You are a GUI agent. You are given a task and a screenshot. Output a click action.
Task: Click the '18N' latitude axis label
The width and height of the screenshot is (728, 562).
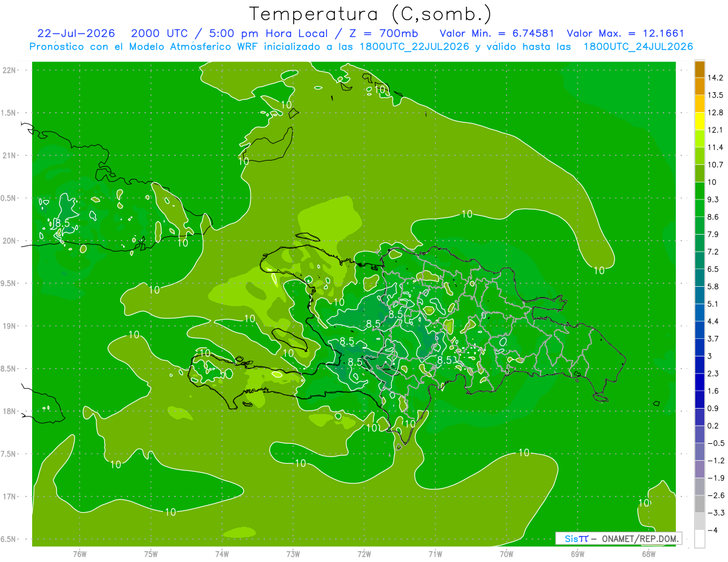click(8, 412)
